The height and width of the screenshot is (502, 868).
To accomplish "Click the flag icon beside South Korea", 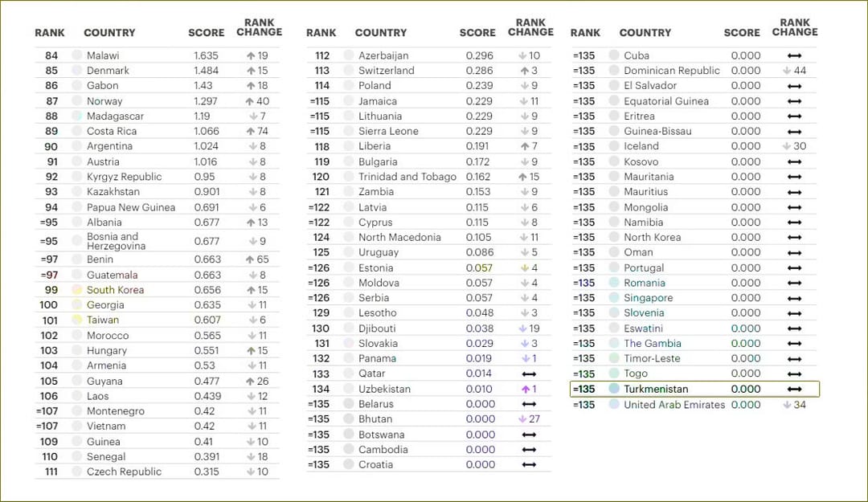I will pyautogui.click(x=77, y=290).
